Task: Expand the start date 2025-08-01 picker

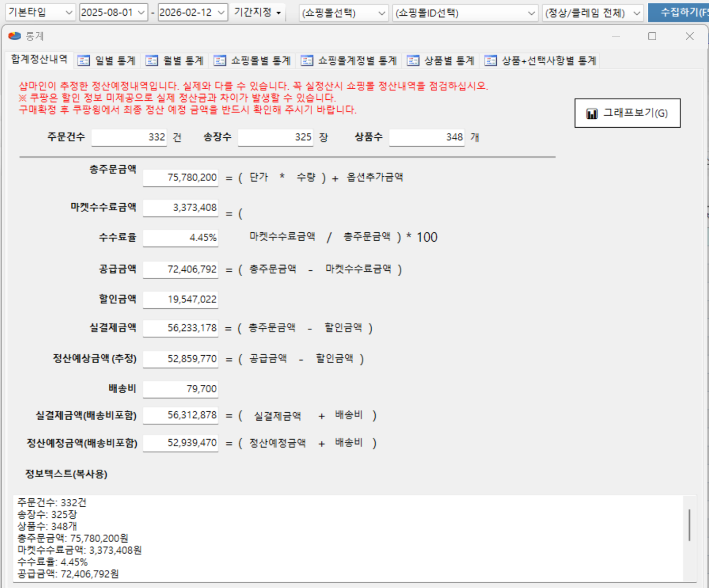Action: (141, 13)
